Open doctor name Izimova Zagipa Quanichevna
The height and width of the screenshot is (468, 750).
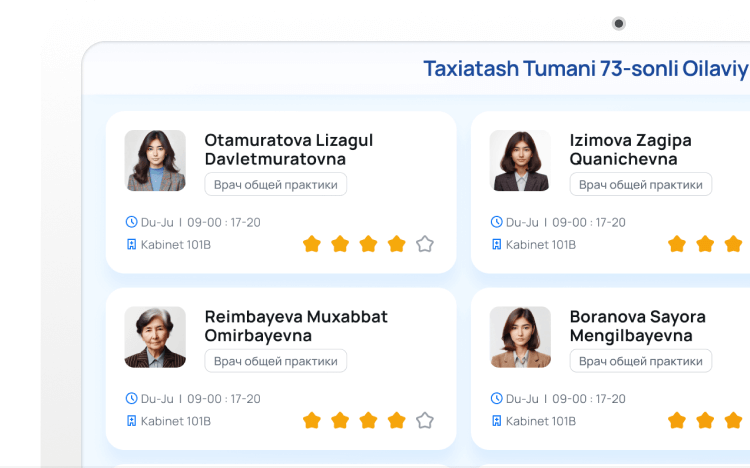(x=630, y=149)
